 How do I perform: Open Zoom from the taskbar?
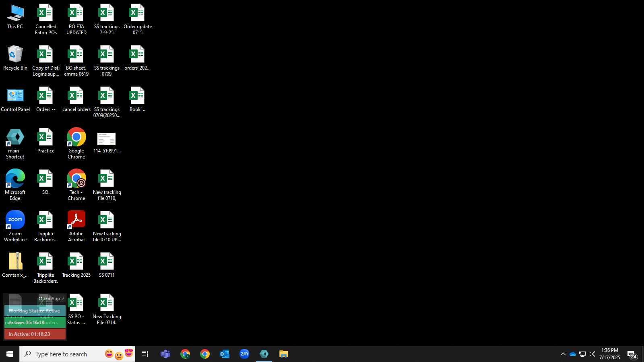[244, 354]
